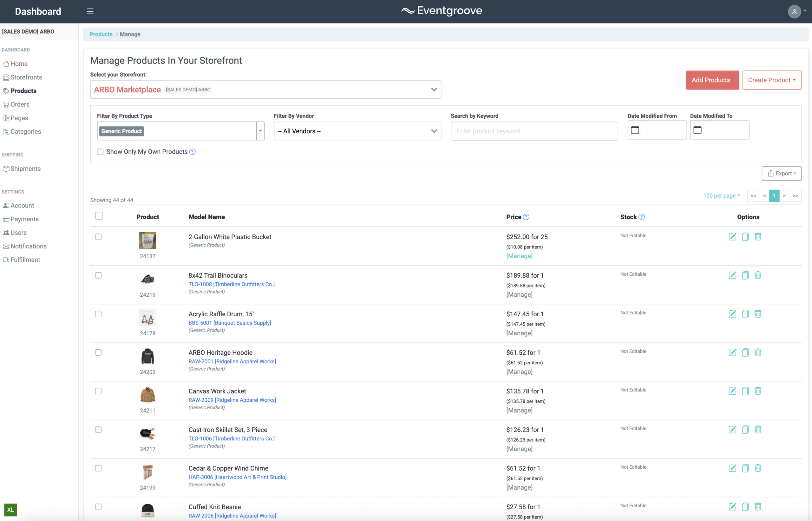Edit the 2-Gallon White Plastic Bucket product
812x521 pixels.
[732, 236]
